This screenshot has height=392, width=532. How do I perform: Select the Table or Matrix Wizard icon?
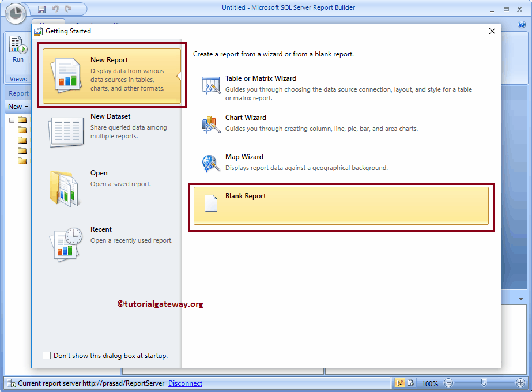(x=211, y=85)
